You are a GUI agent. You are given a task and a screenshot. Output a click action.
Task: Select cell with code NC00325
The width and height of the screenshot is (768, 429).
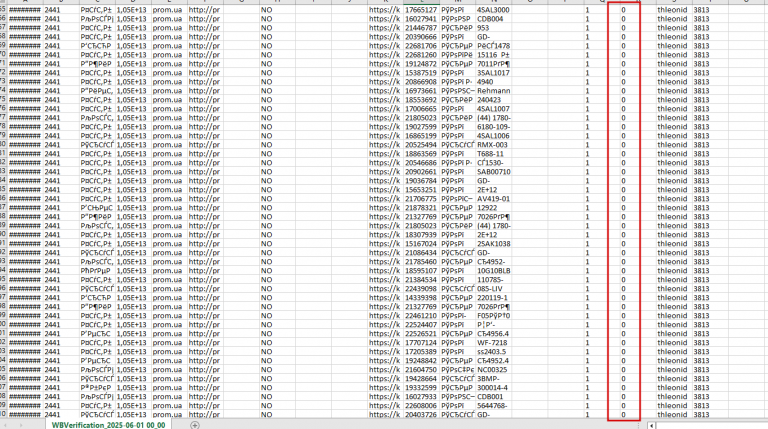tap(493, 369)
